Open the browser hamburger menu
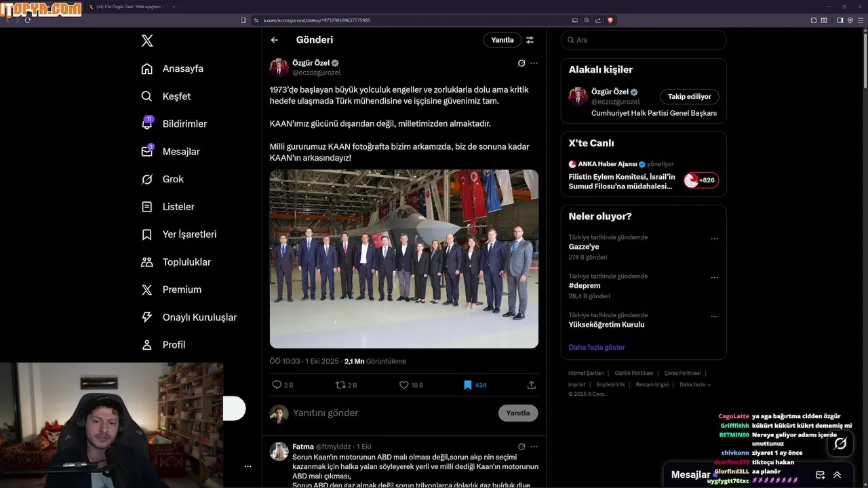The height and width of the screenshot is (488, 868). [x=861, y=20]
